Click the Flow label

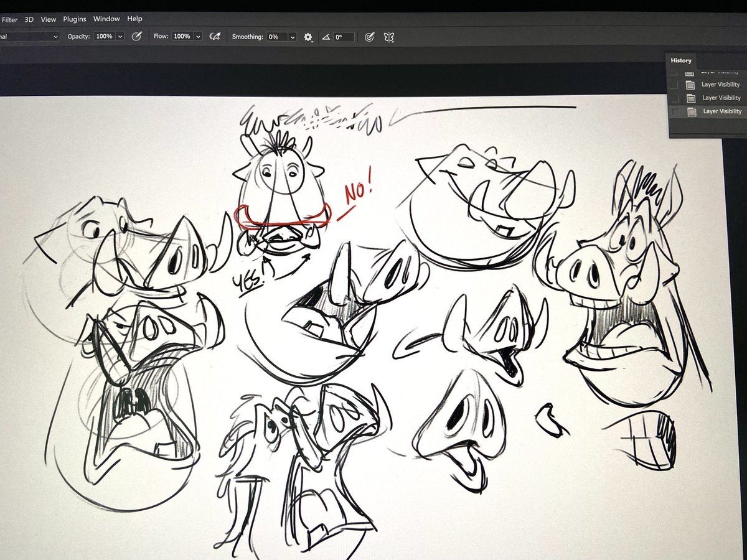162,37
